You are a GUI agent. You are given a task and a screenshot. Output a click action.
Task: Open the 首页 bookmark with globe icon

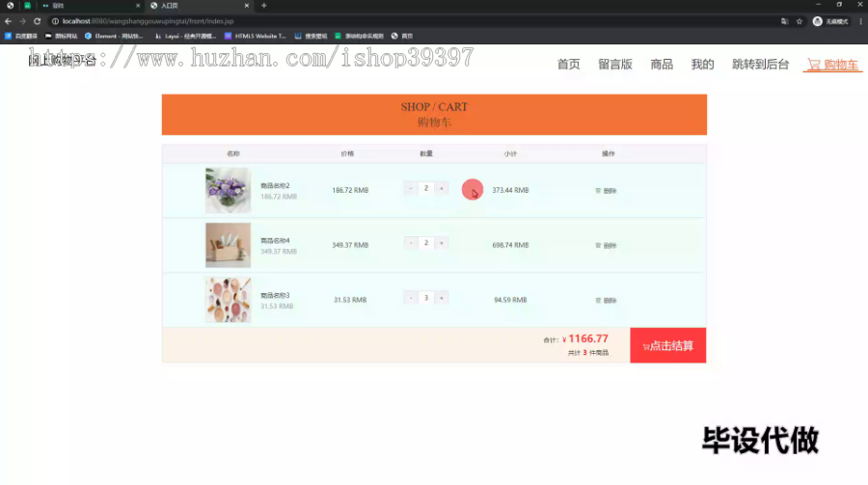402,36
